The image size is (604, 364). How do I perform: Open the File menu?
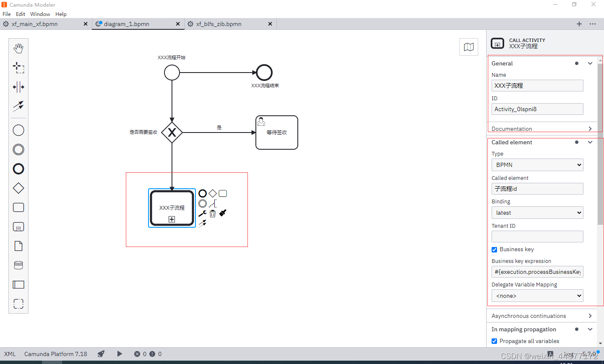[7, 14]
